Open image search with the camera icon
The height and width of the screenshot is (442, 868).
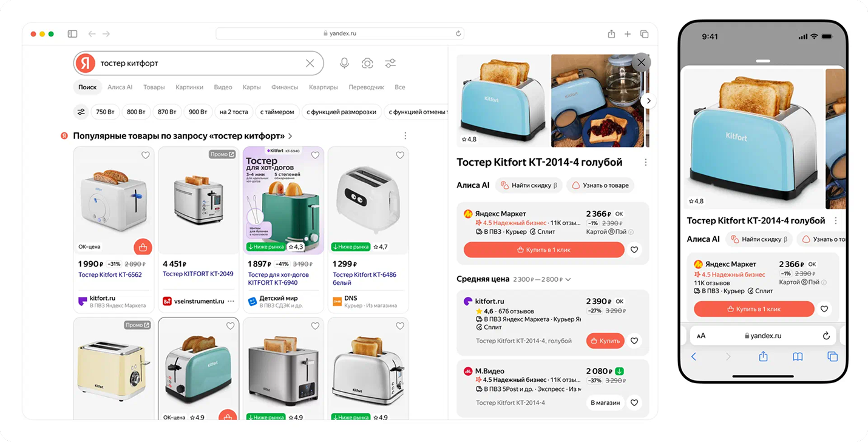[367, 63]
